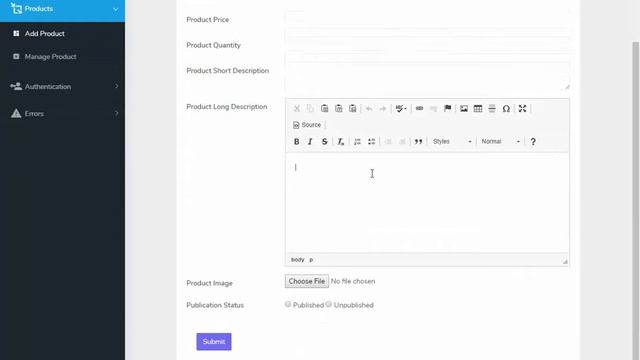Click the Remove Format icon
The height and width of the screenshot is (360, 640).
click(340, 142)
